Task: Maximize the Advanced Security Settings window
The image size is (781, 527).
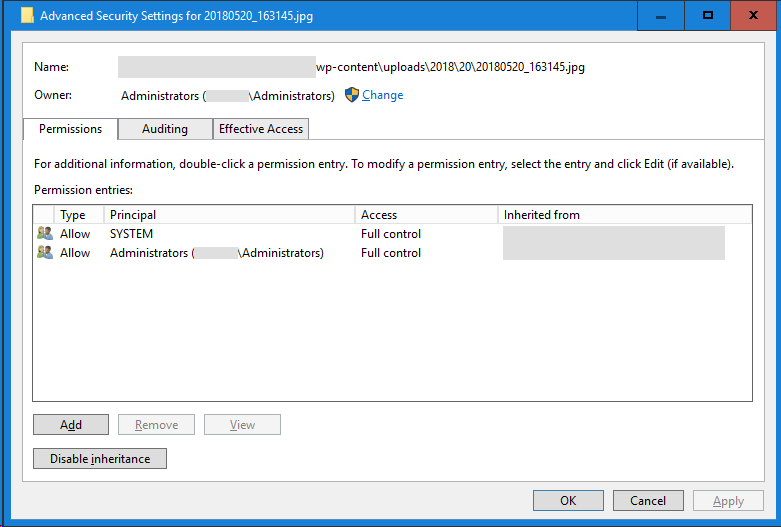Action: point(708,16)
